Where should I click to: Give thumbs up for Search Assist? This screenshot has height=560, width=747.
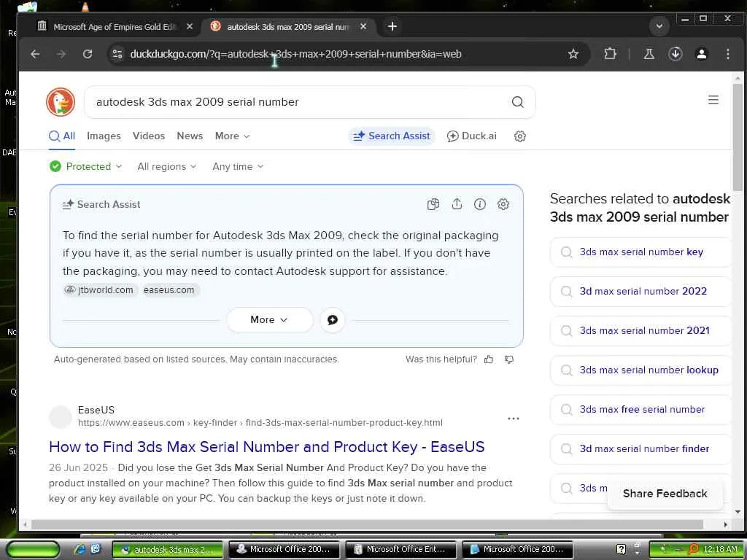pyautogui.click(x=489, y=359)
